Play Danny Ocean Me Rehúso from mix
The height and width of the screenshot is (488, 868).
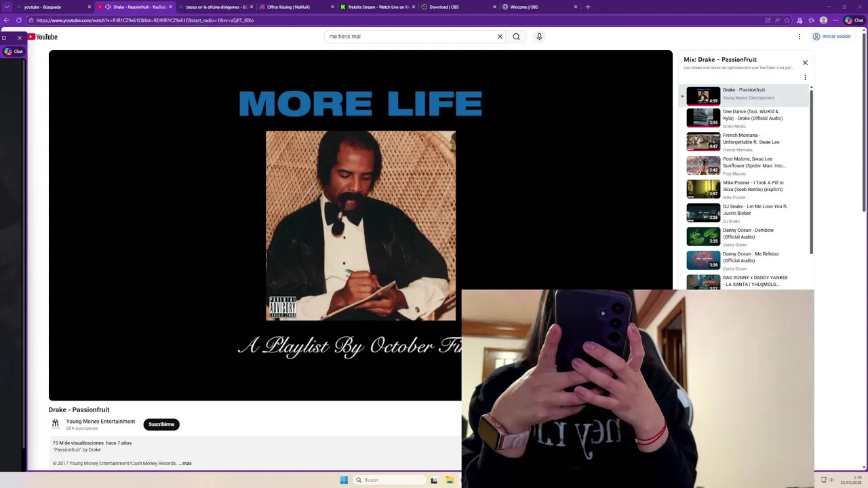coord(744,260)
